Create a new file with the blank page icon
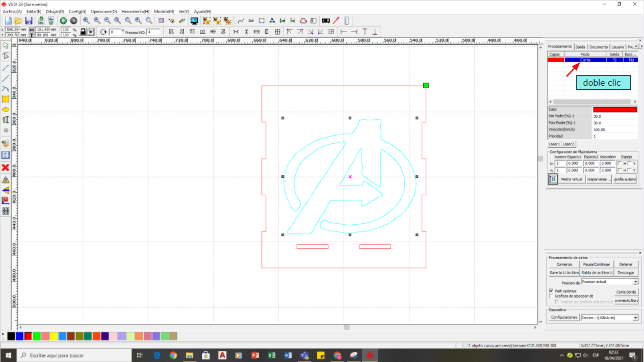The width and height of the screenshot is (644, 362). pos(8,21)
